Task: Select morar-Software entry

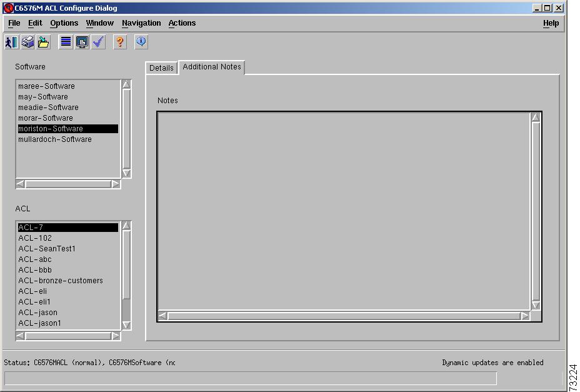Action: pyautogui.click(x=68, y=118)
